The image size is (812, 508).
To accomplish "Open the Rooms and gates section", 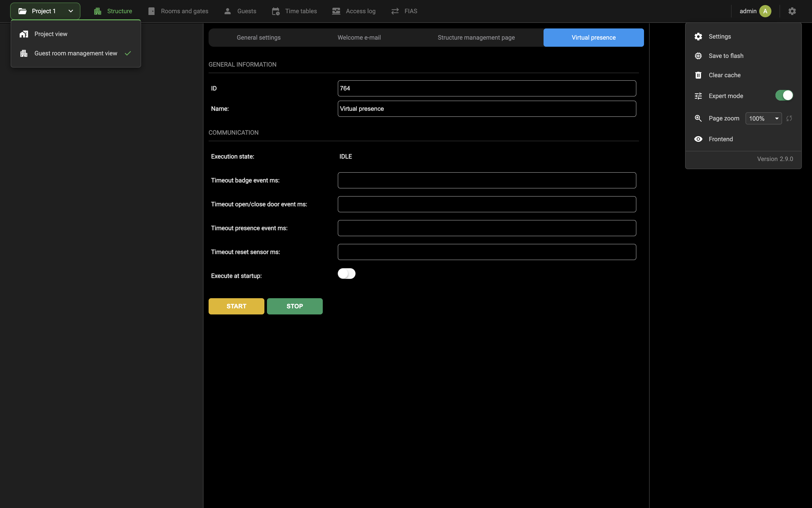I will point(178,11).
